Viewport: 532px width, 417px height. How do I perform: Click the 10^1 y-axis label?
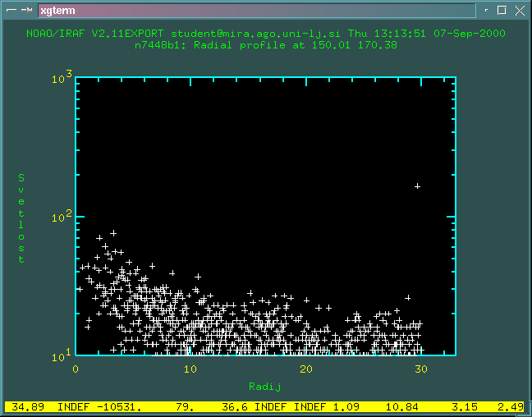pyautogui.click(x=62, y=355)
